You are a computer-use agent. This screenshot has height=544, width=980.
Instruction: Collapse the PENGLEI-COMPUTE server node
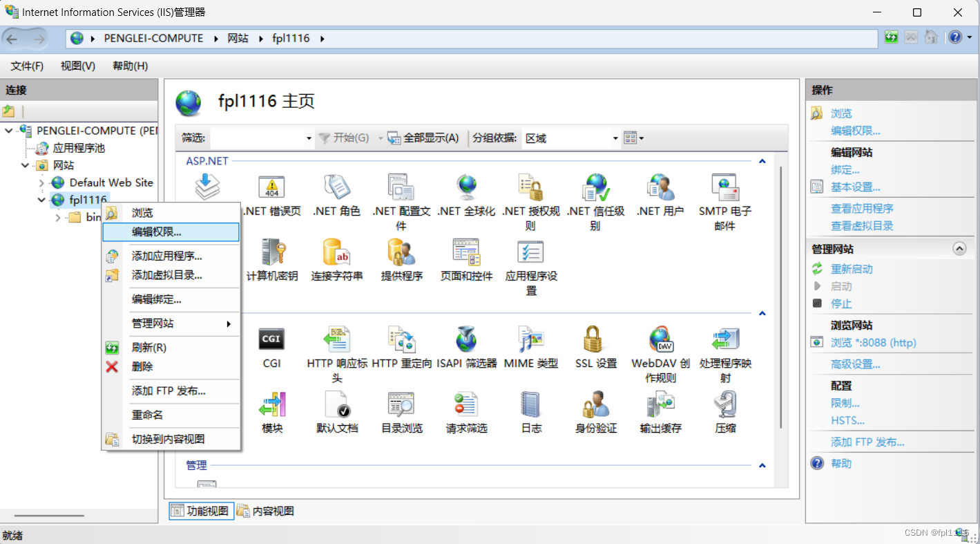click(x=8, y=131)
